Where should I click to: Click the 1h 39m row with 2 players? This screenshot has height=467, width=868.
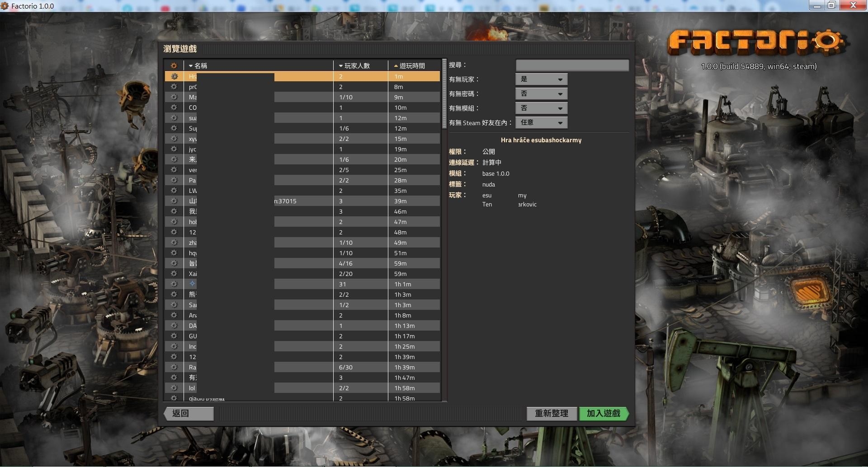[x=302, y=357]
